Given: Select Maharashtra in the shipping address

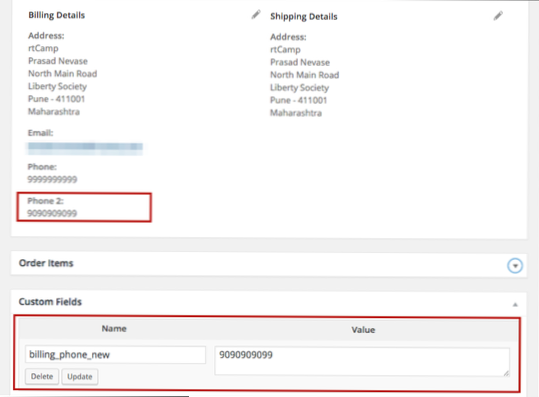Looking at the screenshot, I should pyautogui.click(x=296, y=113).
